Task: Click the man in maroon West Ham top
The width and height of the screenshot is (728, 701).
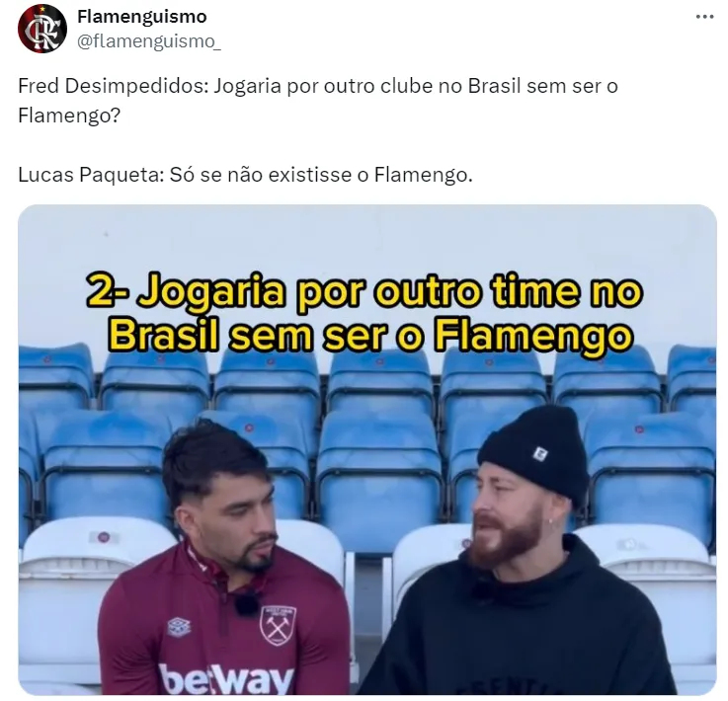Action: click(223, 559)
